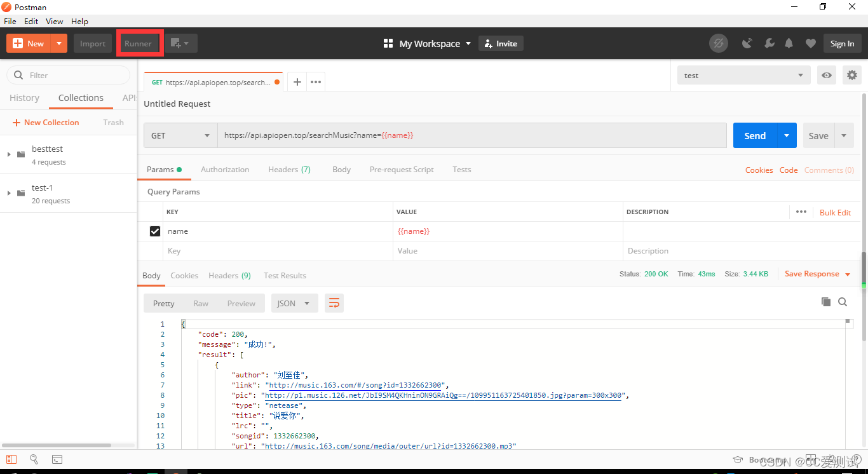Open the workspace grid icon
Image resolution: width=868 pixels, height=474 pixels.
pos(388,43)
